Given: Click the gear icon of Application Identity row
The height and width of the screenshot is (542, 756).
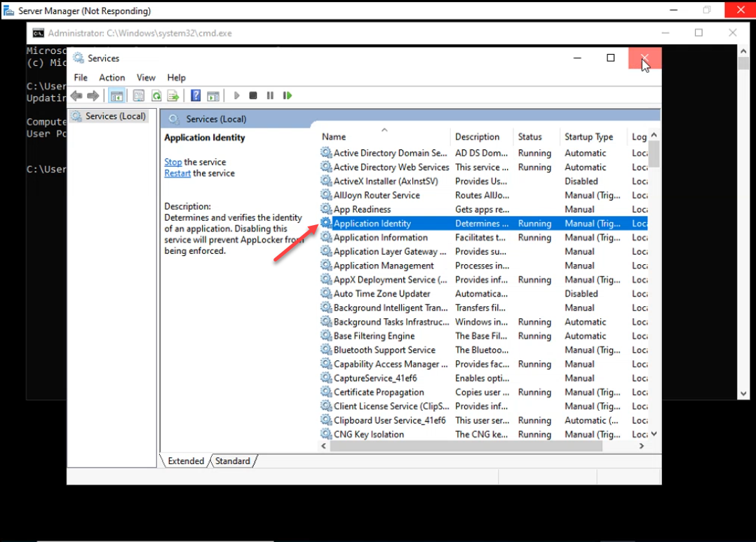Looking at the screenshot, I should click(326, 223).
